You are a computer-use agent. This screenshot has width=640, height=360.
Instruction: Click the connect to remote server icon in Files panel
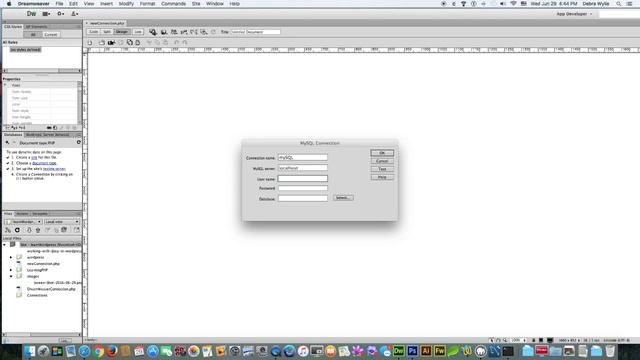point(8,230)
